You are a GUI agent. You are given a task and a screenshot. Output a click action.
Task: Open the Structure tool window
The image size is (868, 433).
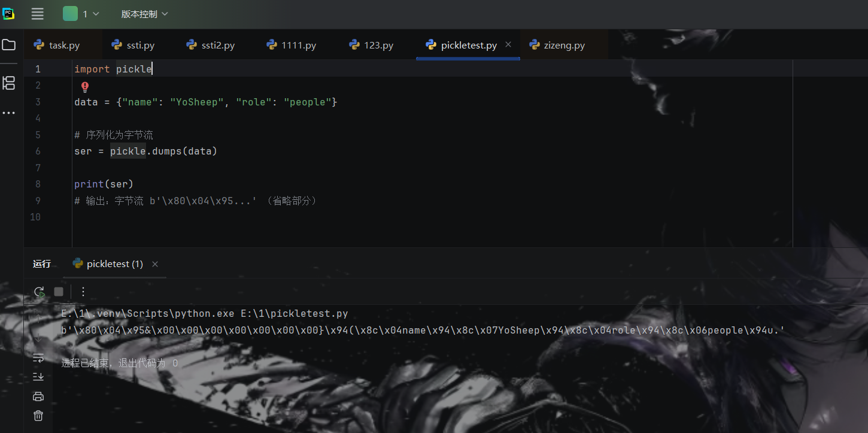(9, 83)
